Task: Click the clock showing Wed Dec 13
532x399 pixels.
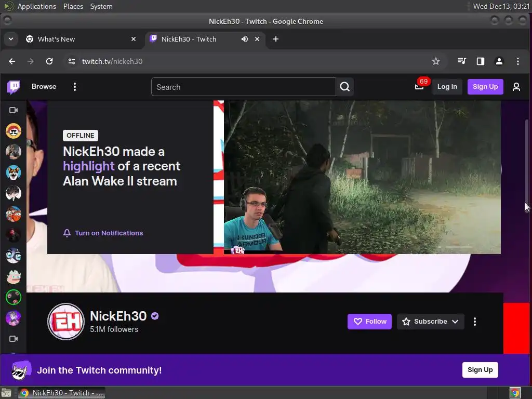Action: click(x=501, y=6)
